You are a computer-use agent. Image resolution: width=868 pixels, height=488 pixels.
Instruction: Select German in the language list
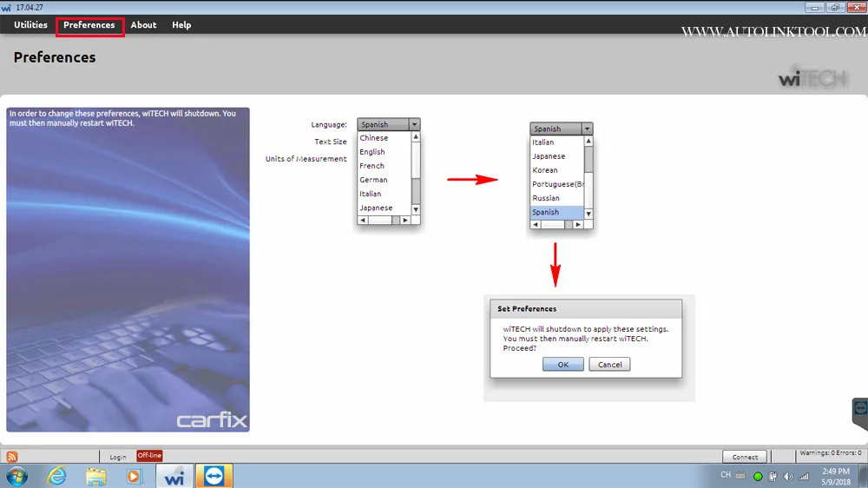click(373, 180)
